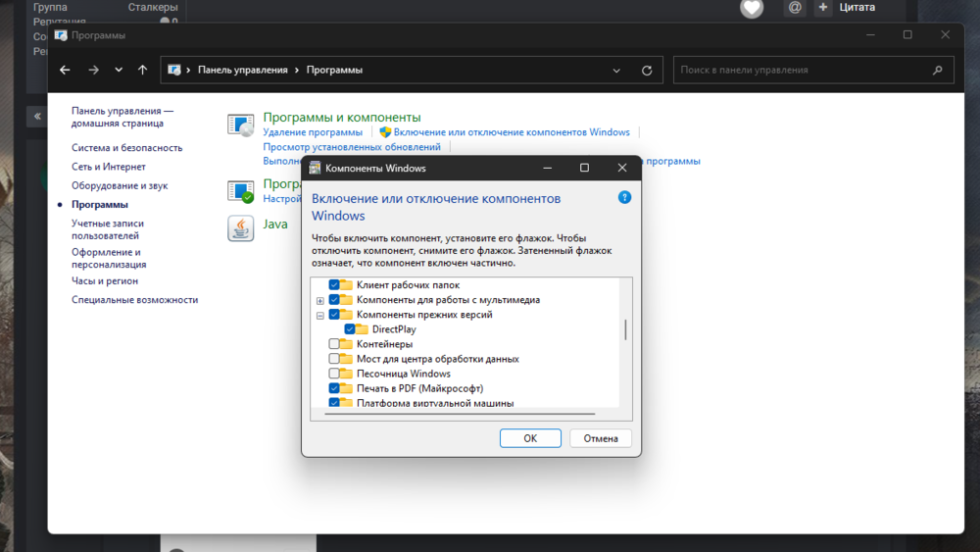Click the default programs icon
The width and height of the screenshot is (980, 552).
click(241, 191)
